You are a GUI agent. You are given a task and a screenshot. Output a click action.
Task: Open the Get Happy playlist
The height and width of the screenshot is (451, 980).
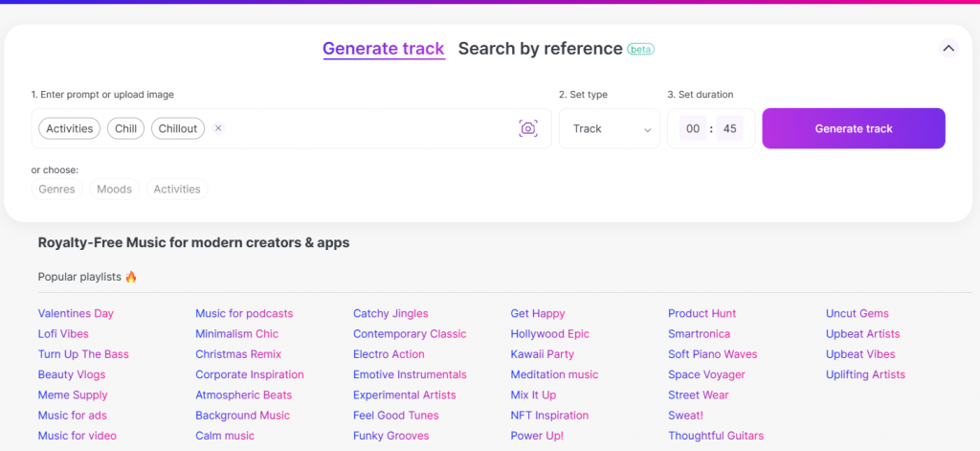pyautogui.click(x=538, y=313)
